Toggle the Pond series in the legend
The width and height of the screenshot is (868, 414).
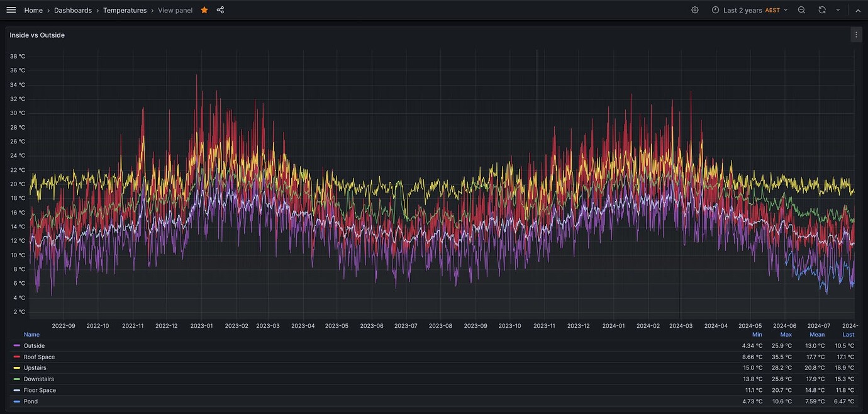tap(30, 401)
